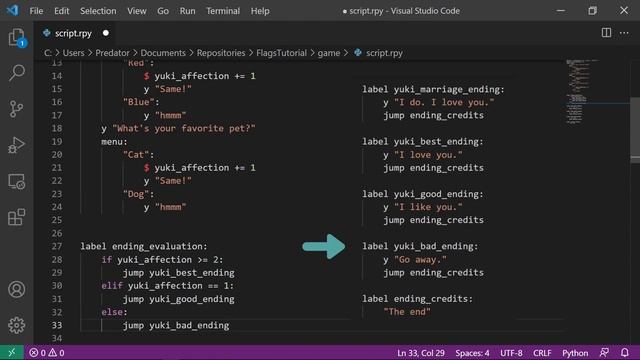Click the VS Code logo in the title bar
Image resolution: width=640 pixels, height=360 pixels.
pos(12,10)
